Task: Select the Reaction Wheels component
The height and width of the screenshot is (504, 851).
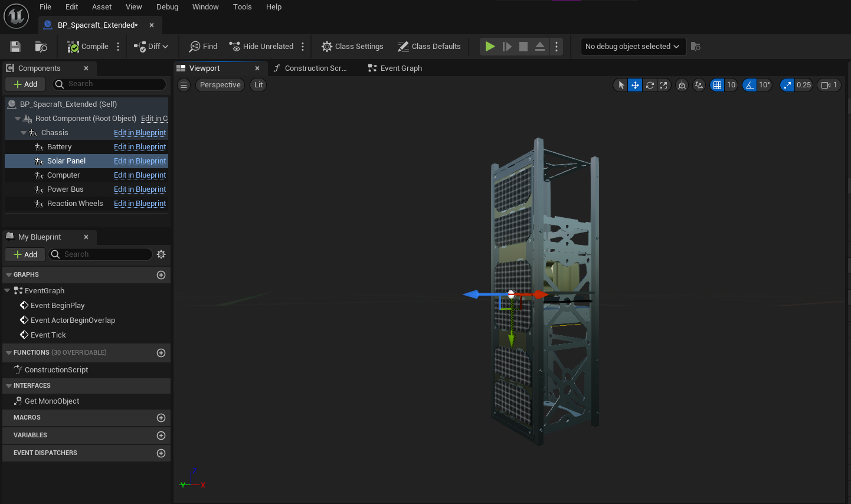Action: click(75, 204)
